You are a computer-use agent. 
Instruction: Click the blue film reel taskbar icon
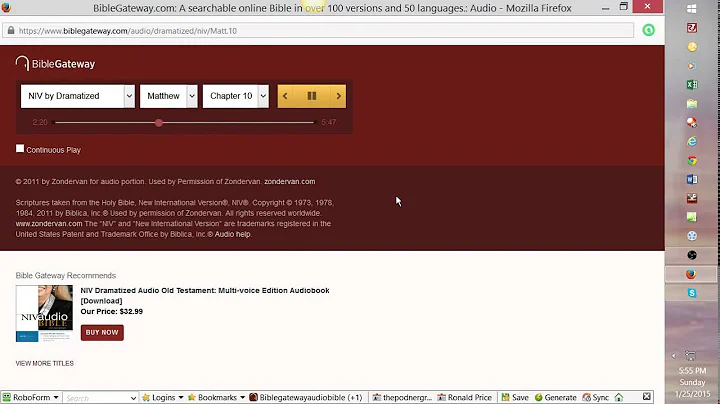tap(692, 236)
